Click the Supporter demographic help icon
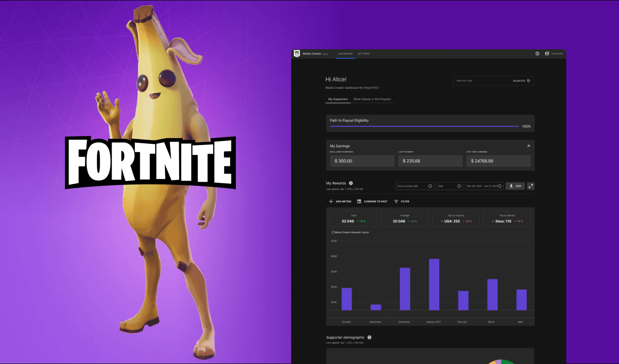619x364 pixels. tap(369, 337)
